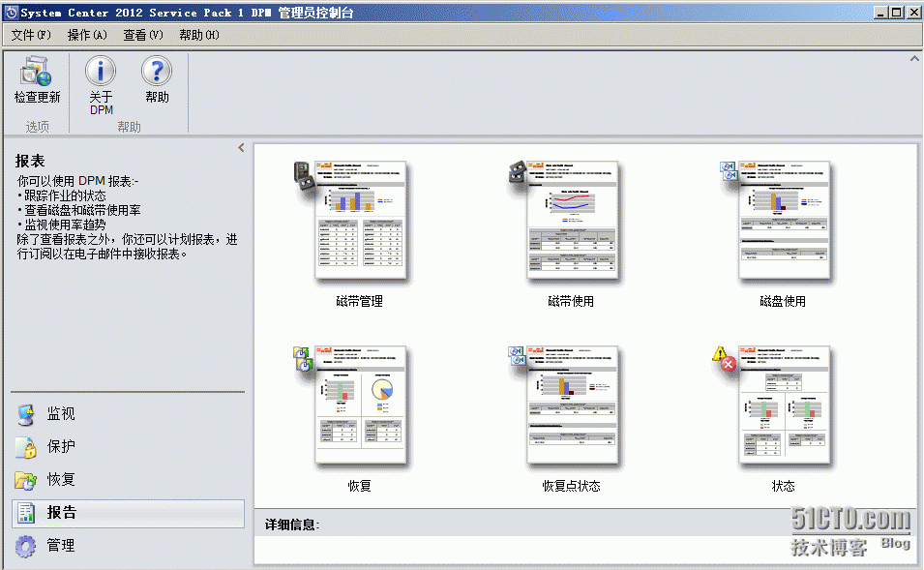Click the 磁带管理 report label
The width and height of the screenshot is (924, 570).
click(x=360, y=301)
